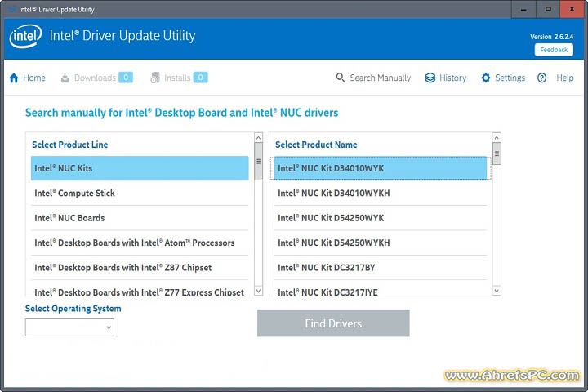
Task: Switch to Search Manually
Action: tap(373, 78)
